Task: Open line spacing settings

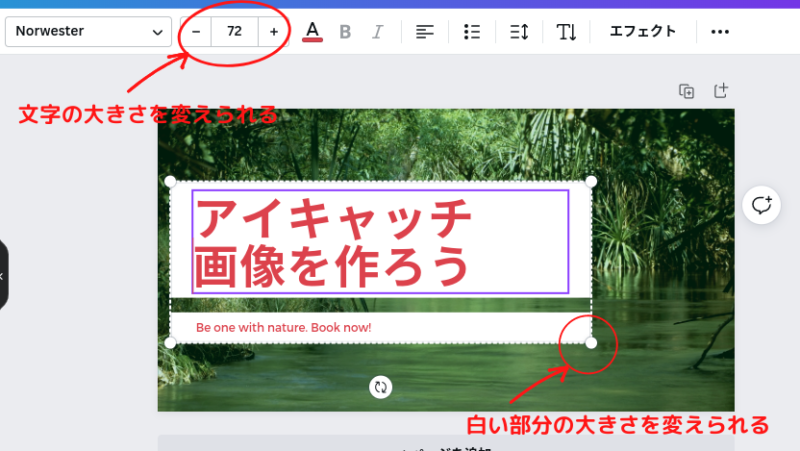Action: 519,32
